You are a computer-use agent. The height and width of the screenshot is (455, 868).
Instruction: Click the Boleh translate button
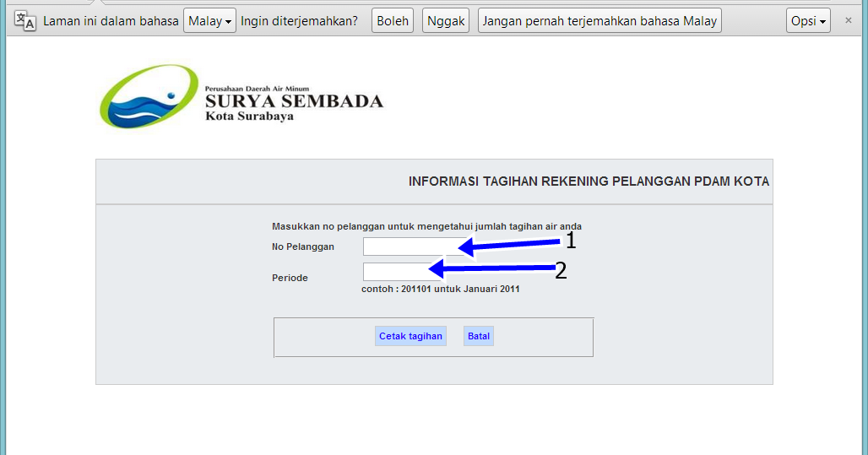393,21
